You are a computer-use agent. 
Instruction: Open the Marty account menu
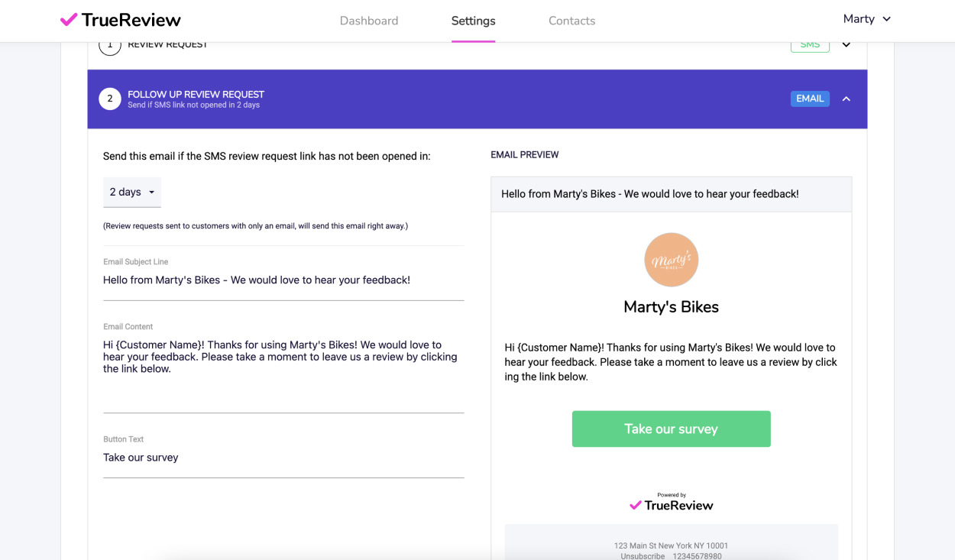[867, 19]
